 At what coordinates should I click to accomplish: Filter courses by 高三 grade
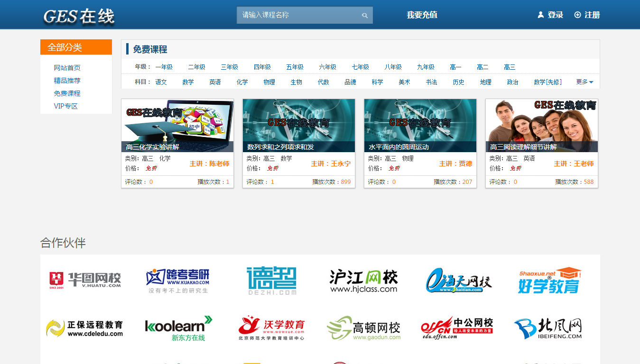tap(510, 67)
